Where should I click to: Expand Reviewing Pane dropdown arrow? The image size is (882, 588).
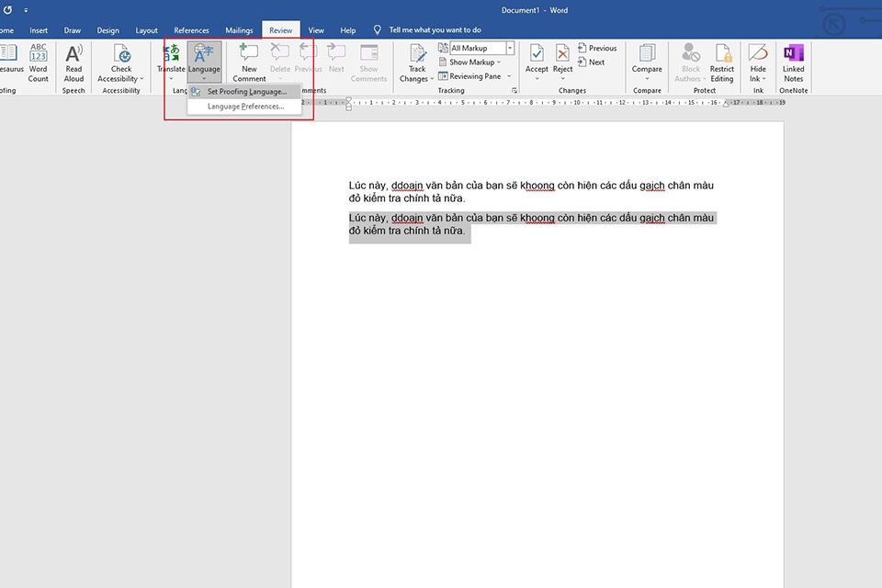[x=507, y=77]
